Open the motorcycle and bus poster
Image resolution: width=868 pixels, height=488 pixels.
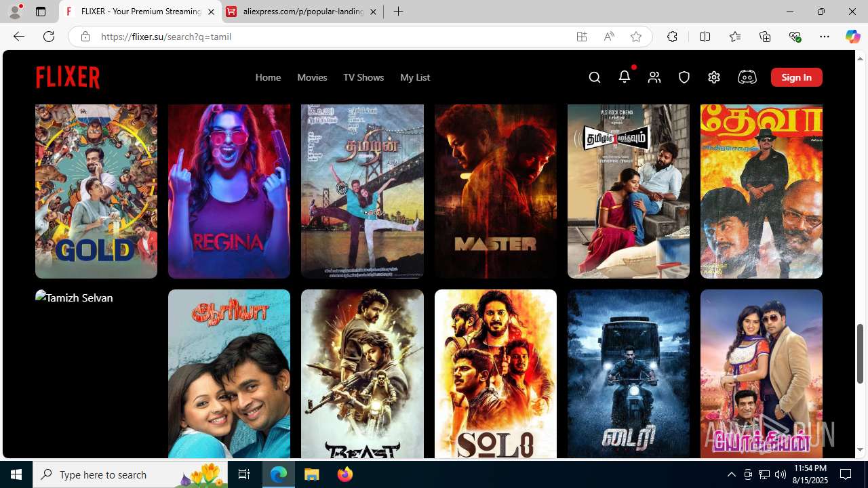coord(629,374)
